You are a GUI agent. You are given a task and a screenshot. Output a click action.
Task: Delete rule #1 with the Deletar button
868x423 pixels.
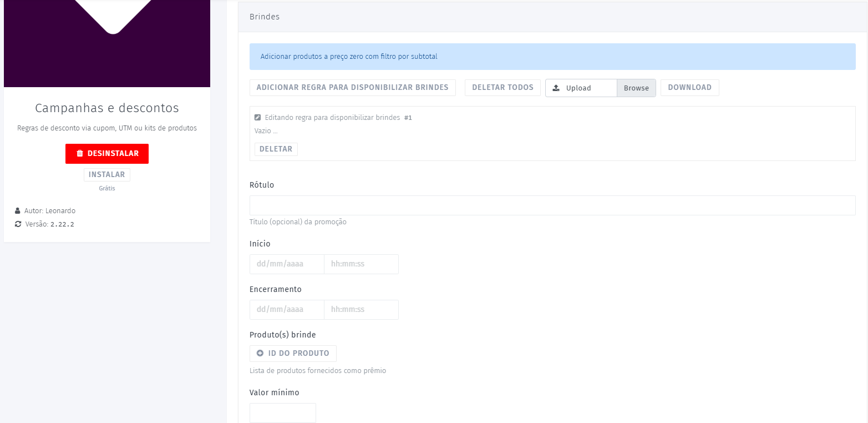coord(276,149)
